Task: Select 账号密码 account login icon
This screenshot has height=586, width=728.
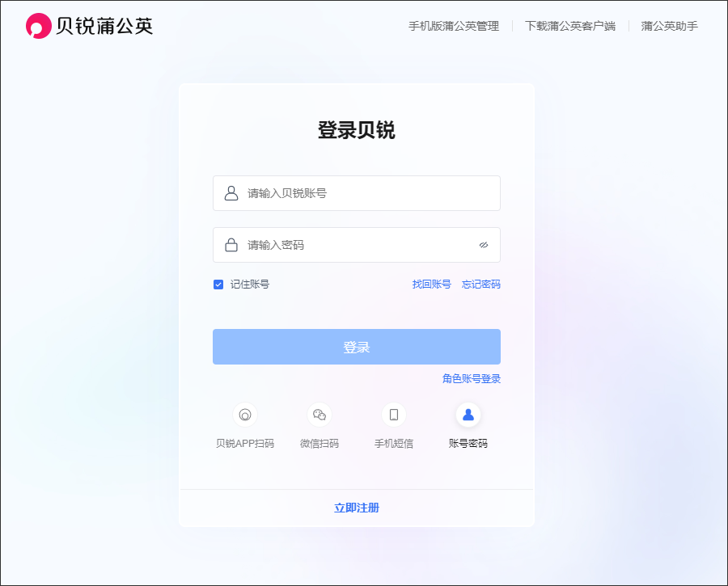Action: tap(468, 415)
